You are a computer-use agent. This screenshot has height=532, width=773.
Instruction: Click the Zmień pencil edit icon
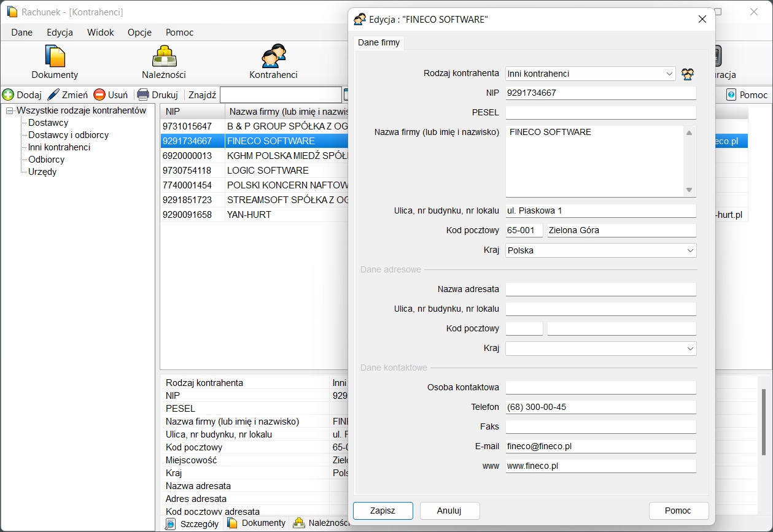[x=53, y=95]
